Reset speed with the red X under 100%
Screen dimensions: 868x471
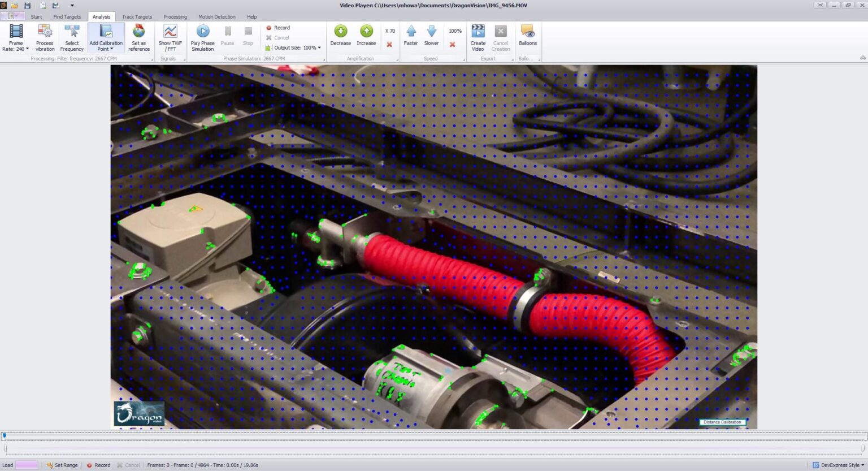click(452, 44)
